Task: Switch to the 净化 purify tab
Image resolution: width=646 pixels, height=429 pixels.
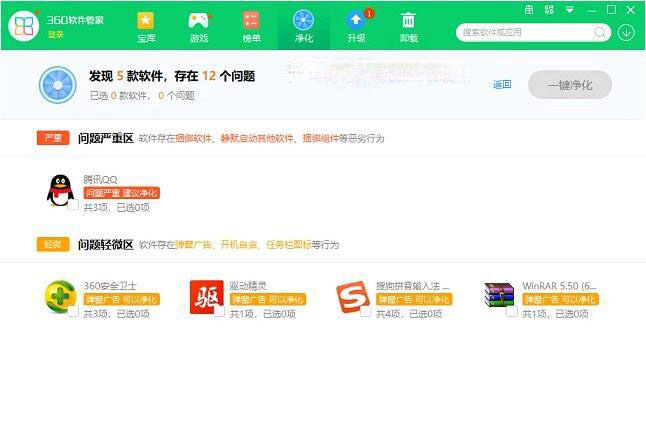Action: pyautogui.click(x=303, y=26)
